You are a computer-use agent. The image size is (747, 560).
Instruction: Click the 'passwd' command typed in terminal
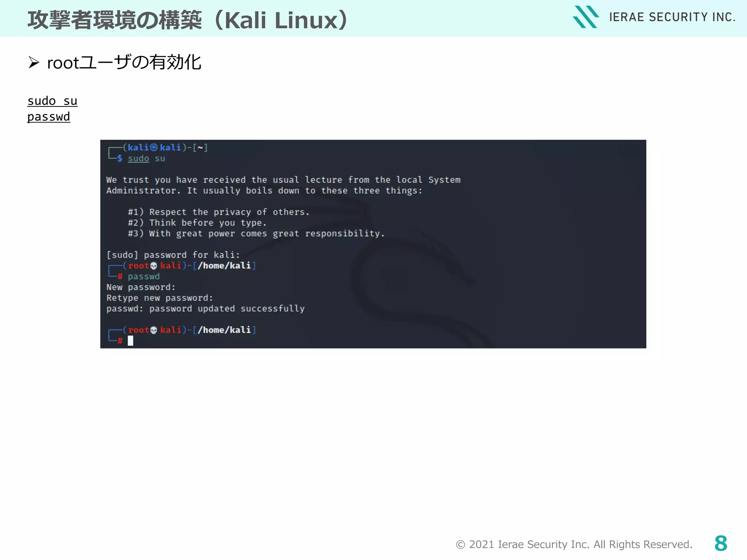coord(144,276)
